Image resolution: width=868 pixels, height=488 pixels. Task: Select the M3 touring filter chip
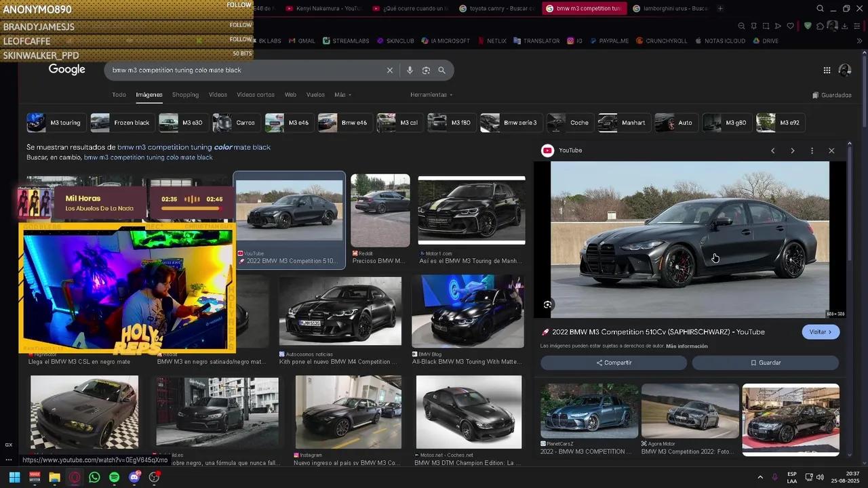click(x=56, y=123)
